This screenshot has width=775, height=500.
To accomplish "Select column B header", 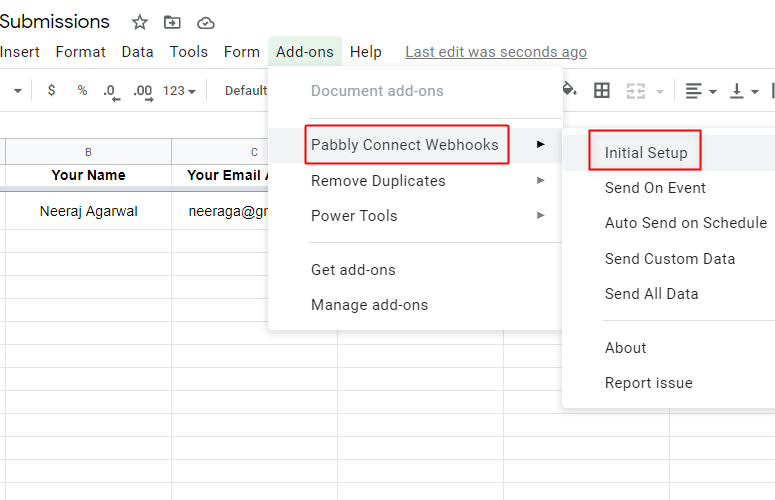I will click(x=88, y=152).
